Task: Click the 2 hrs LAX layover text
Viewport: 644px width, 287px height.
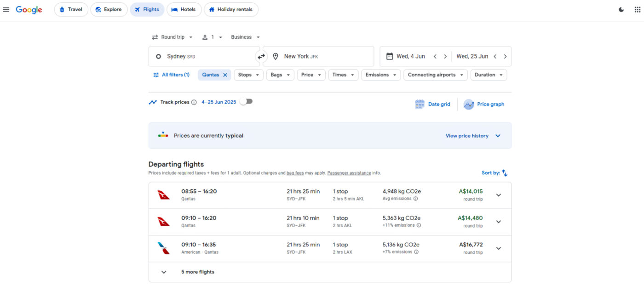Action: (x=342, y=252)
